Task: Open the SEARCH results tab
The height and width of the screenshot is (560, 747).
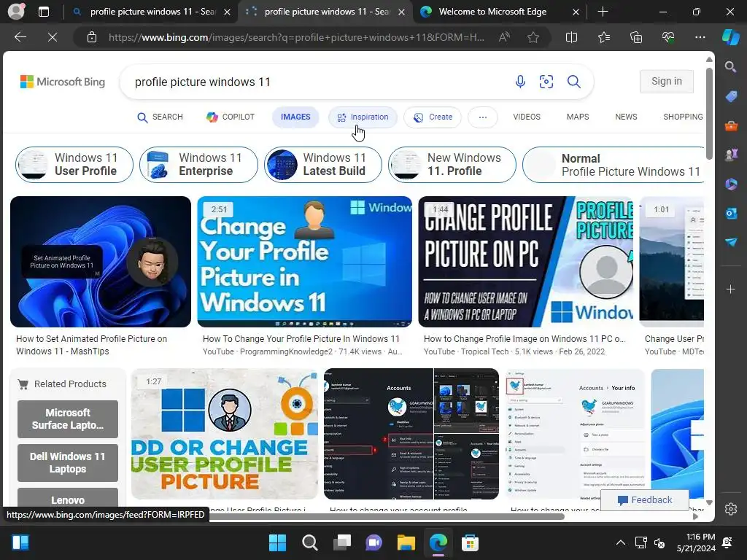Action: pos(160,117)
